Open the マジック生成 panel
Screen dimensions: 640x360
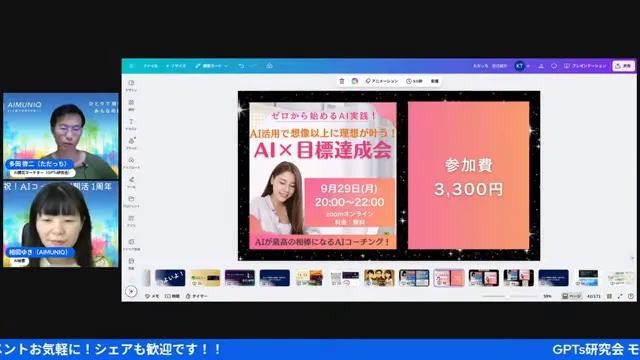[x=131, y=244]
